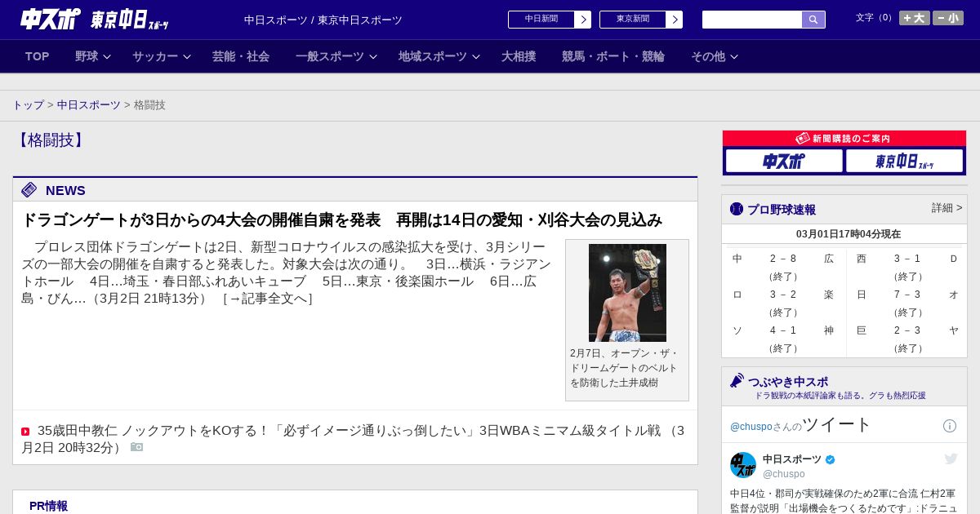Go to TOP in the navigation bar

[38, 56]
